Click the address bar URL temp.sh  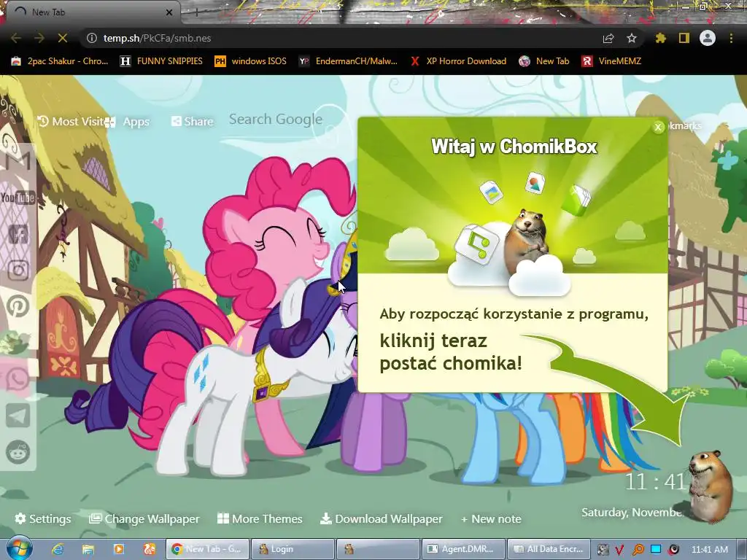(157, 38)
